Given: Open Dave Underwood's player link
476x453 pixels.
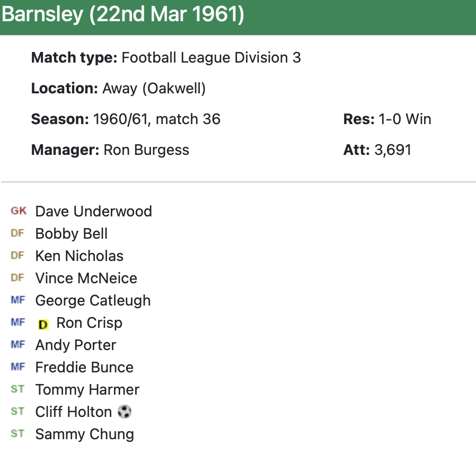Looking at the screenshot, I should pyautogui.click(x=93, y=211).
